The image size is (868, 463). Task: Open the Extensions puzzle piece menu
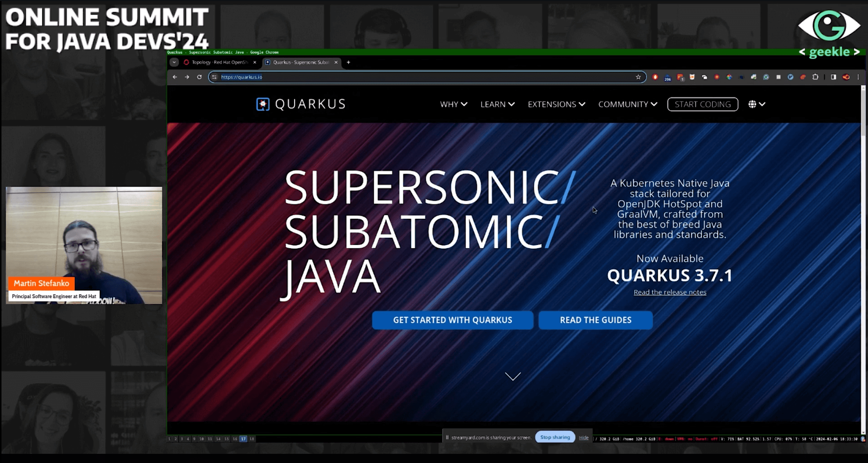pos(815,77)
